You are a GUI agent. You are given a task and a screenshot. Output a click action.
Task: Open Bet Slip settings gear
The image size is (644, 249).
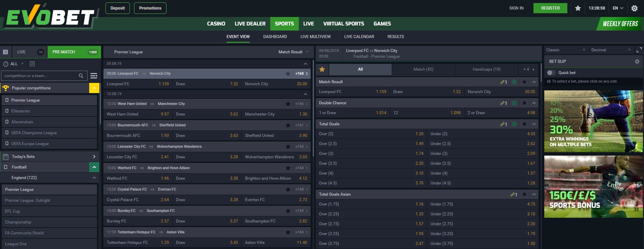(x=637, y=61)
